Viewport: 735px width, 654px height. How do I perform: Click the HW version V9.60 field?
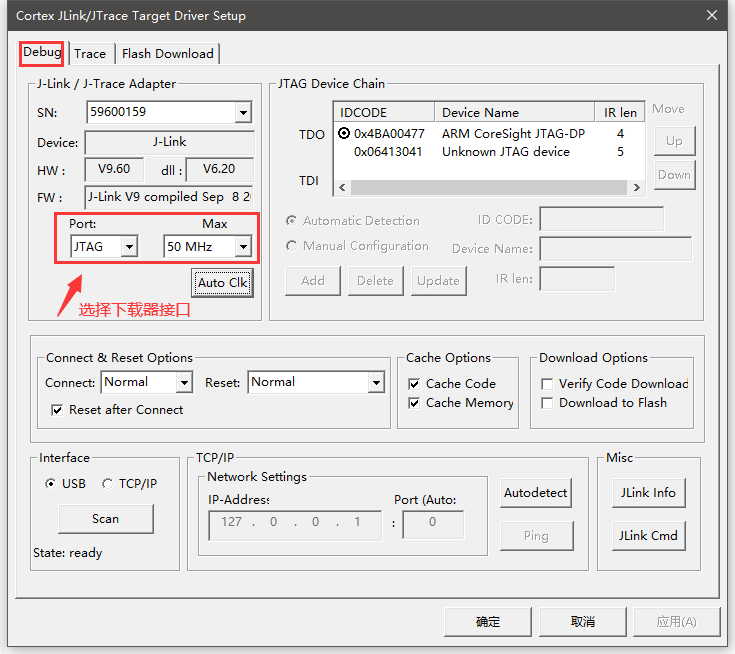click(114, 169)
